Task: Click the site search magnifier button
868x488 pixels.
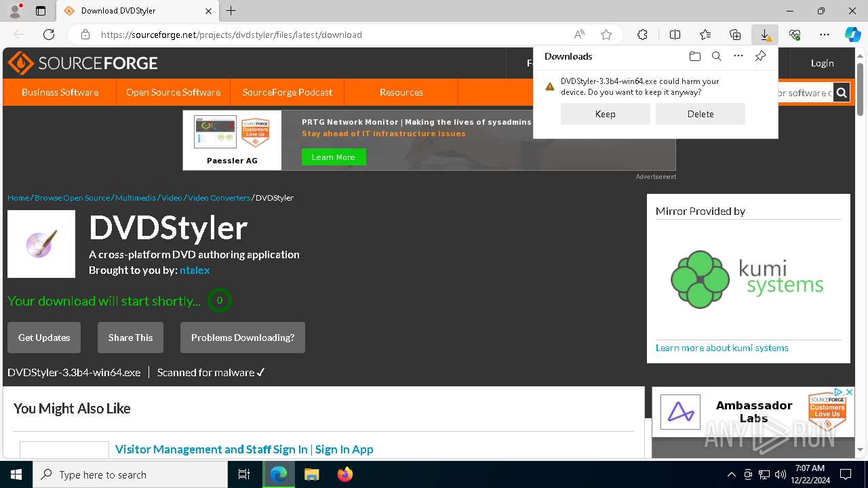Action: (x=842, y=93)
